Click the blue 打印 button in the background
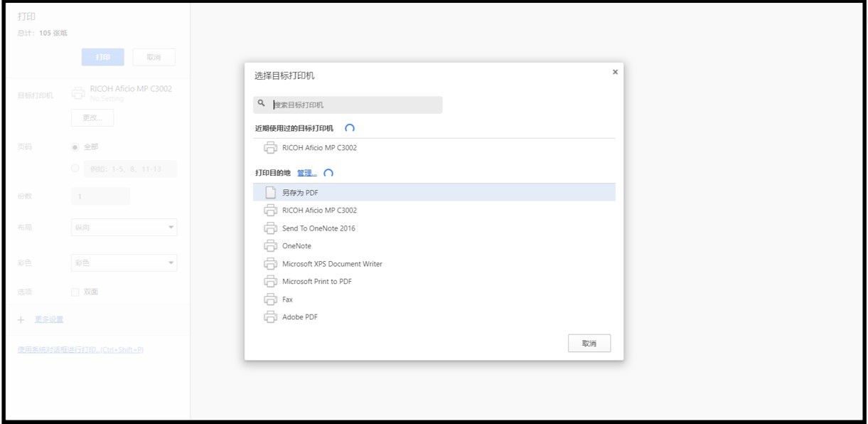 (103, 58)
